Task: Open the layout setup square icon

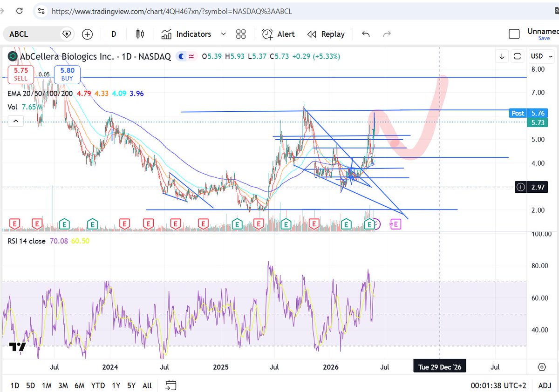Action: tap(514, 34)
